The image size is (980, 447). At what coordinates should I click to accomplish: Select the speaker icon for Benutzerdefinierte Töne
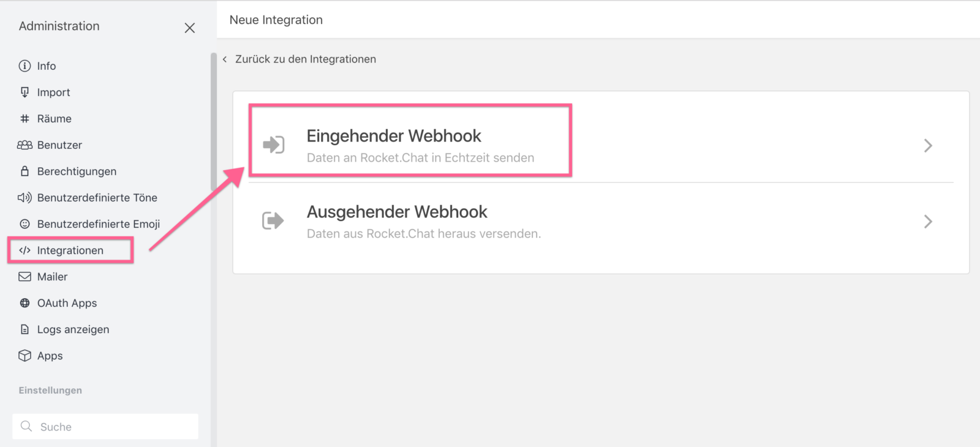[24, 197]
